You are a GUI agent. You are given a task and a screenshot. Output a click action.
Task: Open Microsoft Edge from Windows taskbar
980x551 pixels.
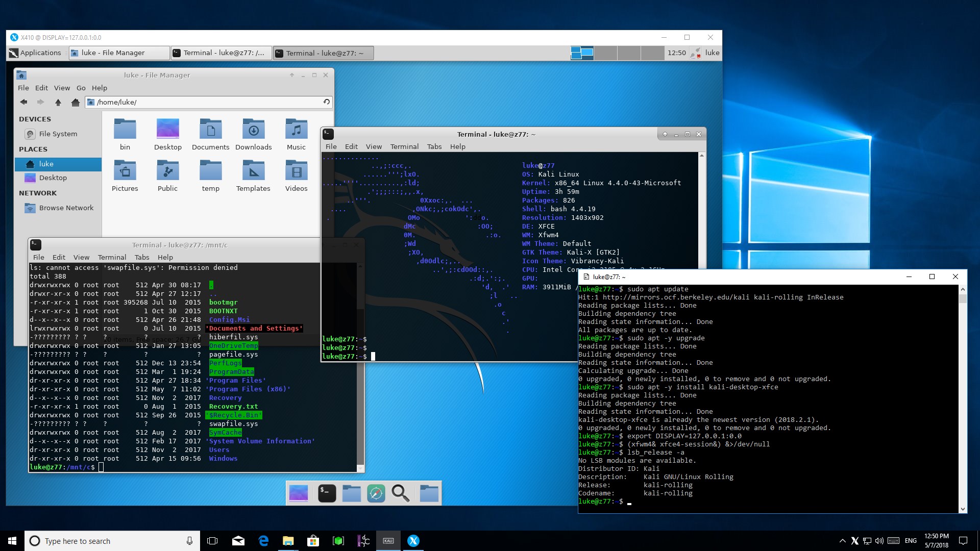(263, 541)
